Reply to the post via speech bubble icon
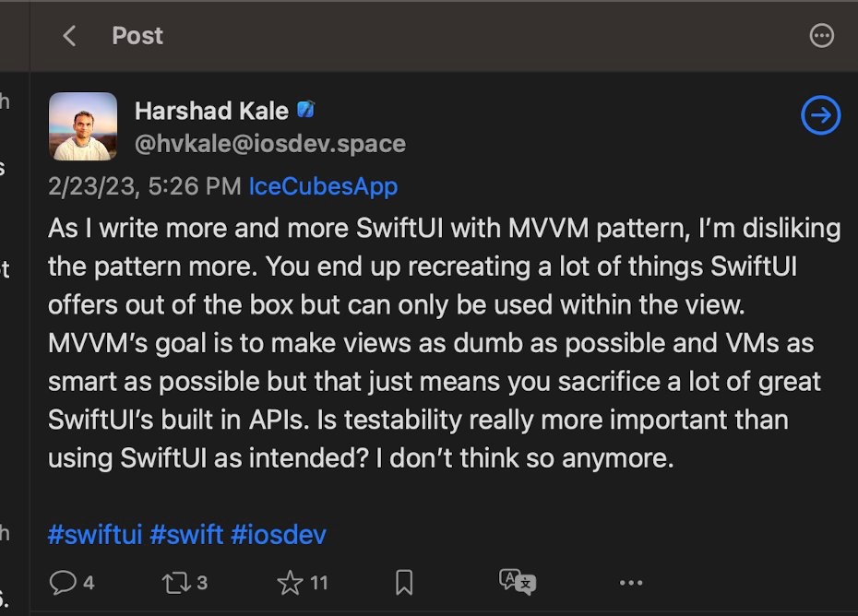 tap(63, 582)
